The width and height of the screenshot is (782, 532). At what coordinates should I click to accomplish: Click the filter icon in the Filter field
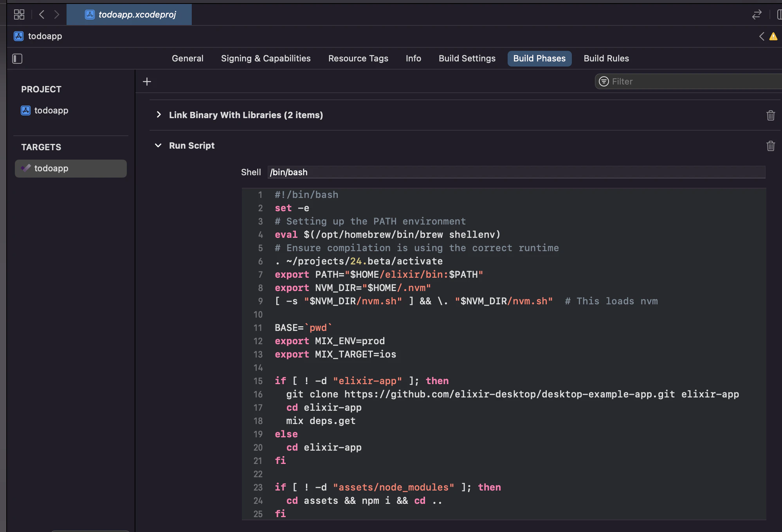(x=604, y=81)
